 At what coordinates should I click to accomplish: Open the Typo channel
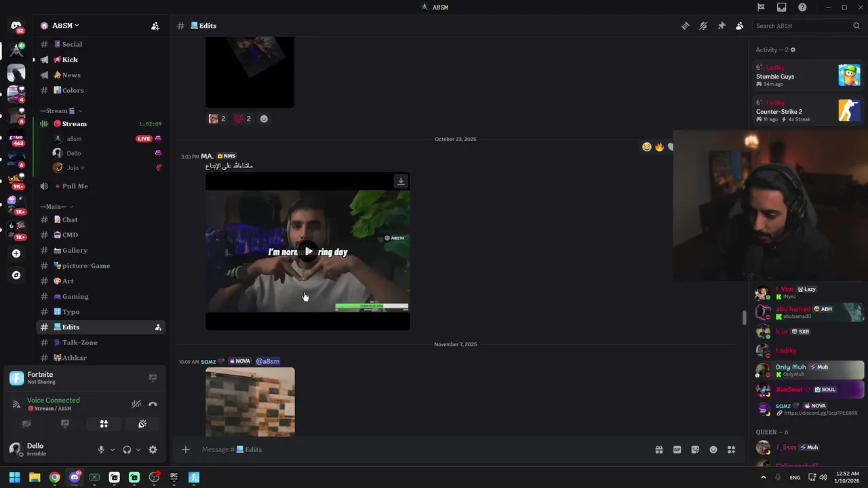click(100, 312)
